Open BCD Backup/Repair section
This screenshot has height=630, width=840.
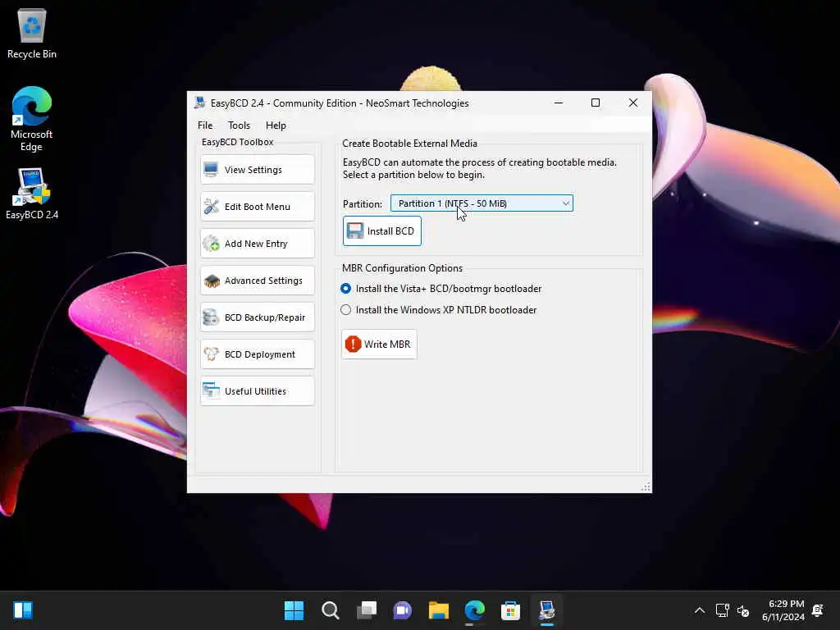coord(258,317)
